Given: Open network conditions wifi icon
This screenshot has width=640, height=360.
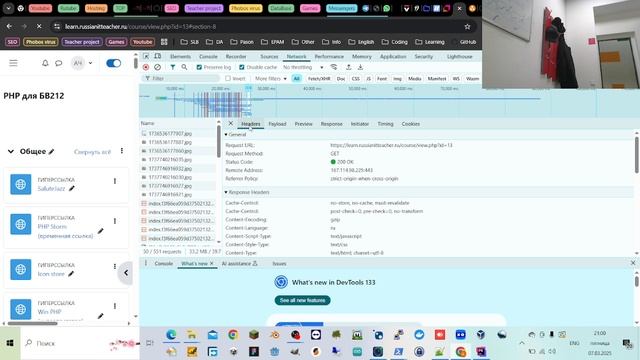Looking at the screenshot, I should click(334, 67).
